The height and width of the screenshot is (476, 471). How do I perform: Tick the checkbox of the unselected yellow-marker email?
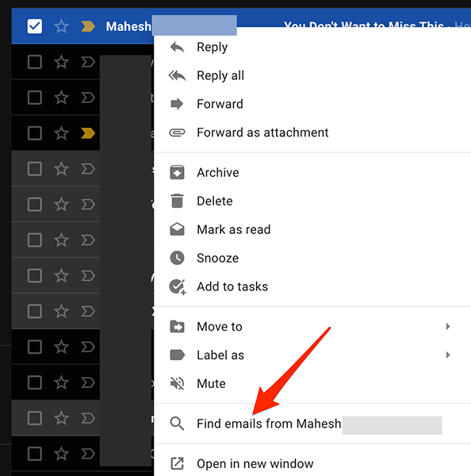pyautogui.click(x=35, y=133)
